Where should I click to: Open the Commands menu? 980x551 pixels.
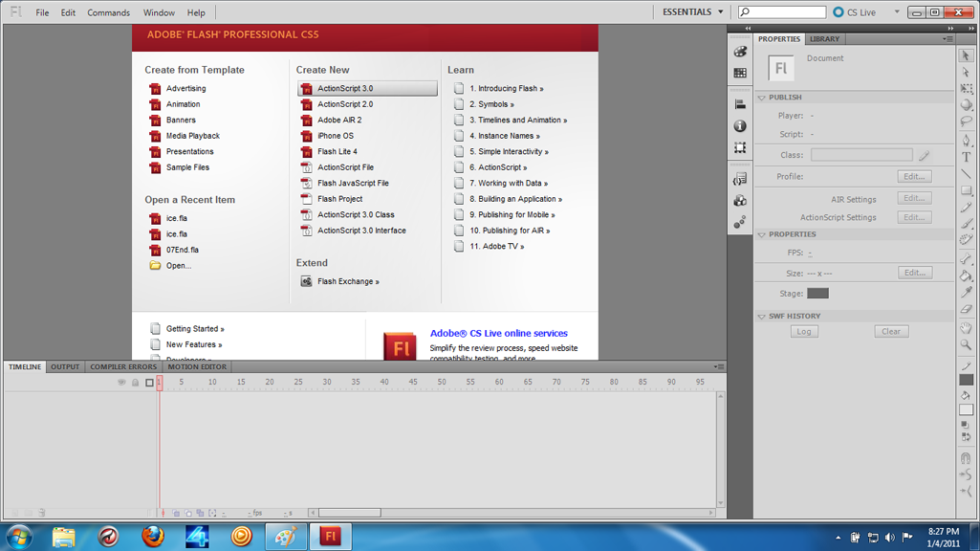coord(108,12)
